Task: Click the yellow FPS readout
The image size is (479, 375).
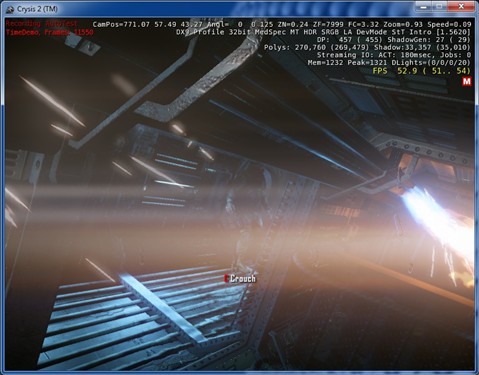Action: [421, 71]
